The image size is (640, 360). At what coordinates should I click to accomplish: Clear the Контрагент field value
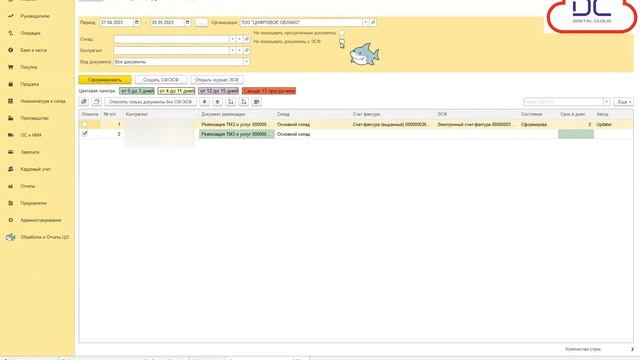pos(240,51)
